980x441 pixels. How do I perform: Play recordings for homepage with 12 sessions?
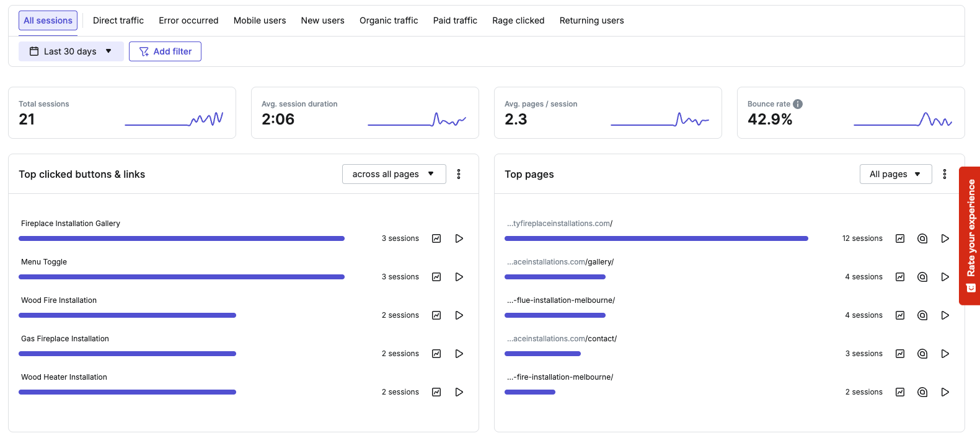pos(945,238)
